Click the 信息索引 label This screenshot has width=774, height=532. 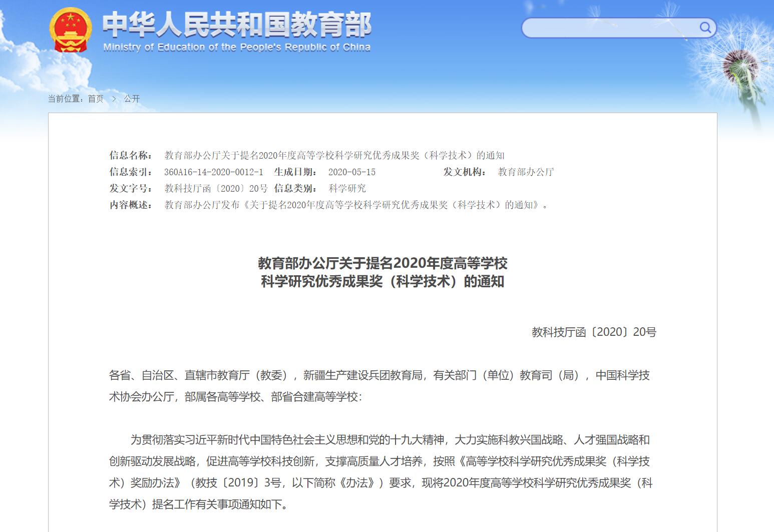point(131,172)
